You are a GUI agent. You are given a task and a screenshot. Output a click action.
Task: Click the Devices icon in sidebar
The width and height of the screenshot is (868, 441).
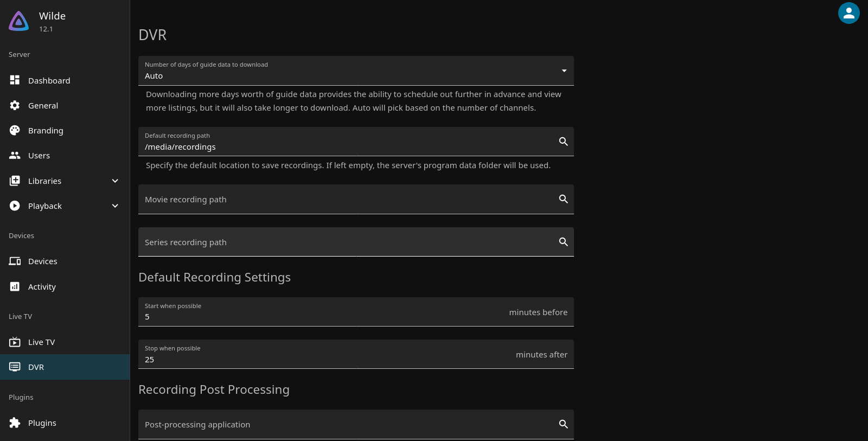point(15,261)
